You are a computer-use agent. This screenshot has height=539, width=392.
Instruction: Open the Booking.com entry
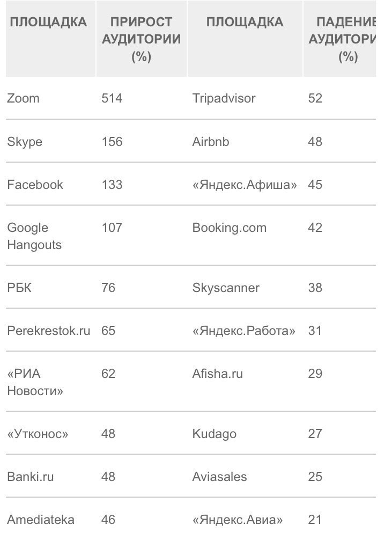point(229,228)
